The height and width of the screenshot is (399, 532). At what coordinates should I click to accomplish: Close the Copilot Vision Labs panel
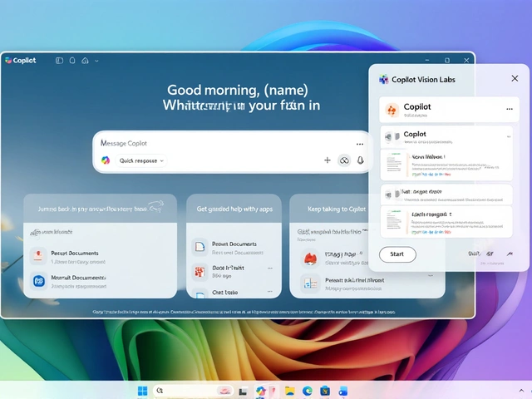coord(515,78)
